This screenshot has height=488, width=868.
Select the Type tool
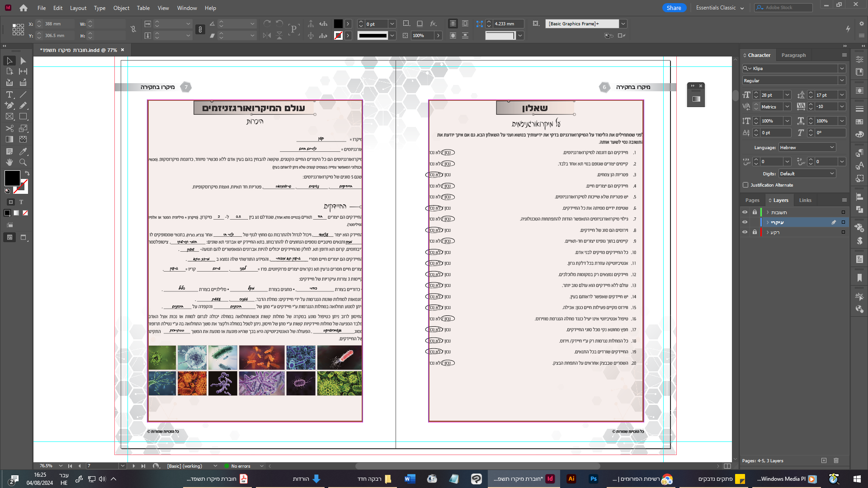click(x=9, y=94)
